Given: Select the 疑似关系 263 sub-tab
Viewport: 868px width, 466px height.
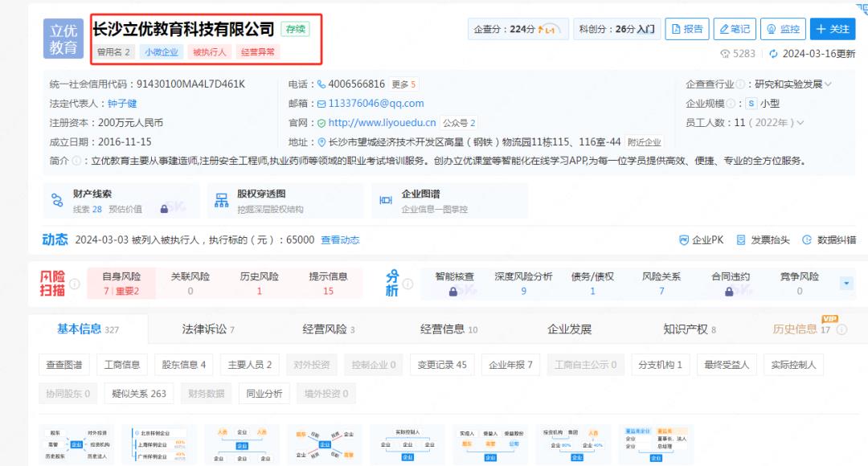Looking at the screenshot, I should pyautogui.click(x=139, y=394).
